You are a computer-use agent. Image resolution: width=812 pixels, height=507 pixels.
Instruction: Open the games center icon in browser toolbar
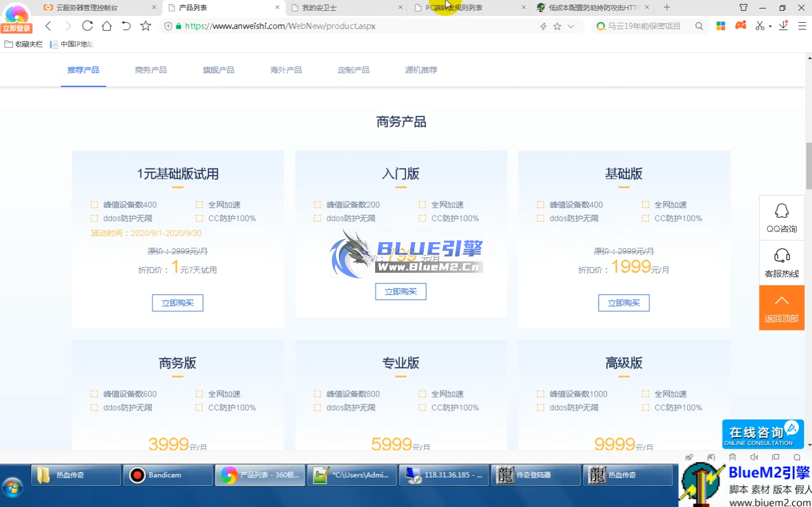741,26
